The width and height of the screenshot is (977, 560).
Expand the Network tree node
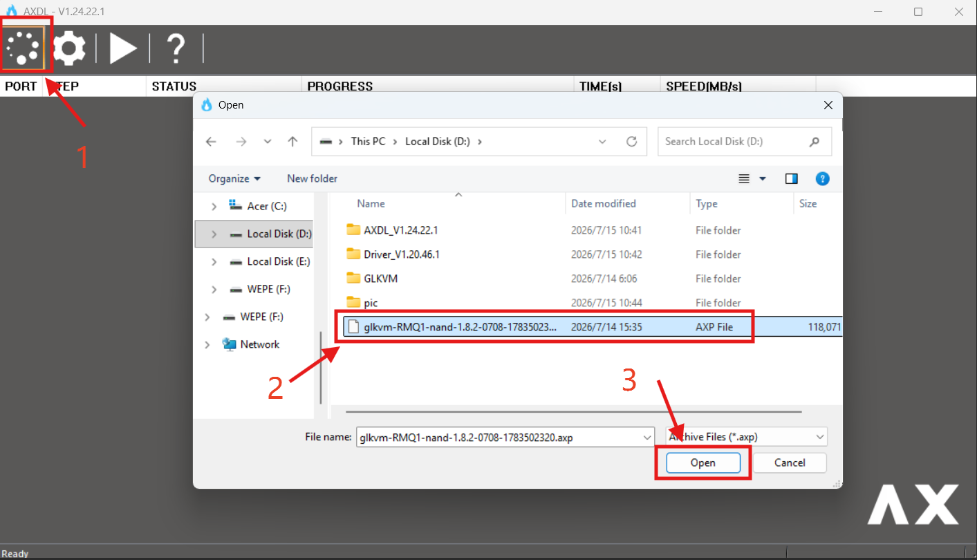click(207, 344)
